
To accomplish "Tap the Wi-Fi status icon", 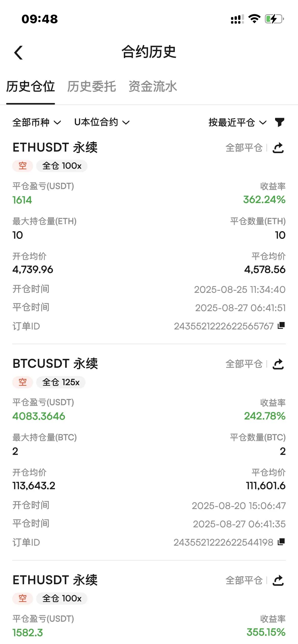I will [254, 19].
